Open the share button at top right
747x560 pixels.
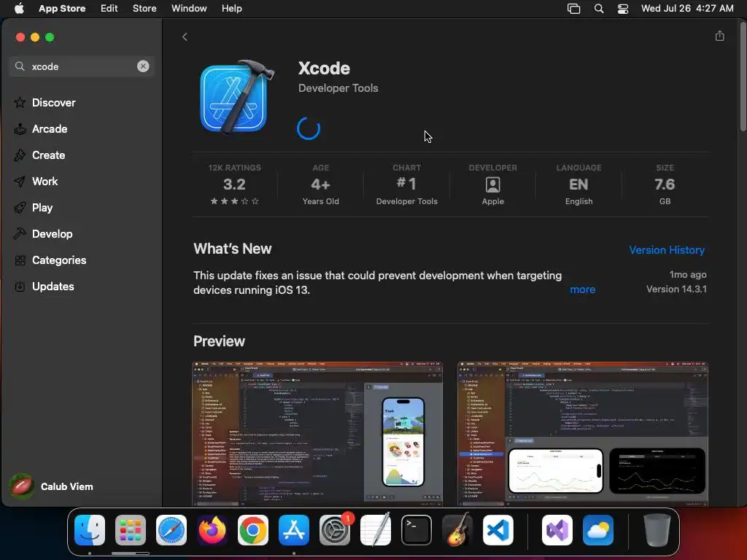coord(719,36)
